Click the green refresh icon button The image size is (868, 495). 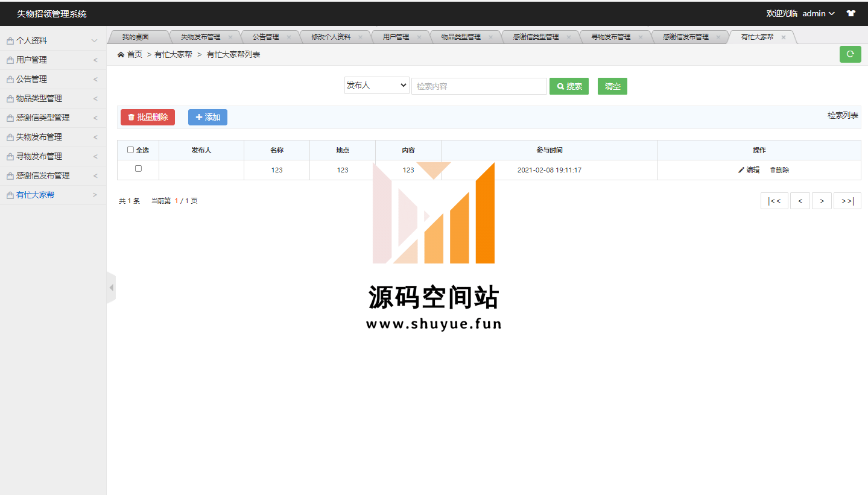coord(850,54)
